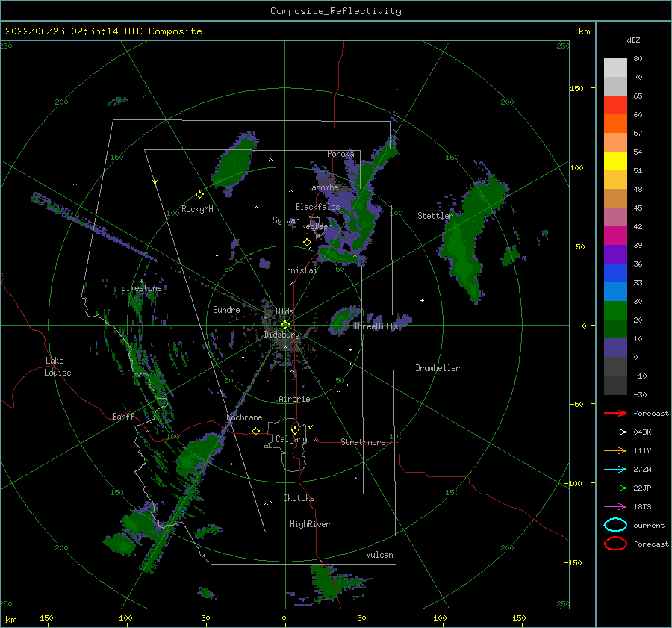Click the magenta 42 dBZ color swatch
Viewport: 672px width, 628px height.
click(x=615, y=235)
